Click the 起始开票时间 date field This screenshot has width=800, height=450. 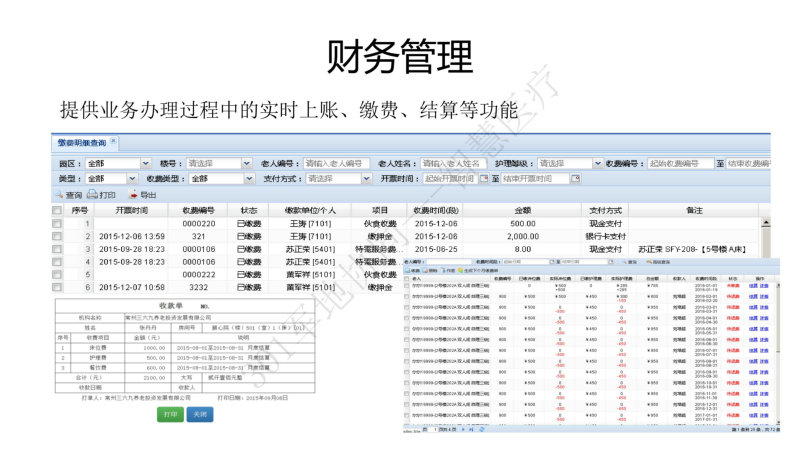[451, 179]
